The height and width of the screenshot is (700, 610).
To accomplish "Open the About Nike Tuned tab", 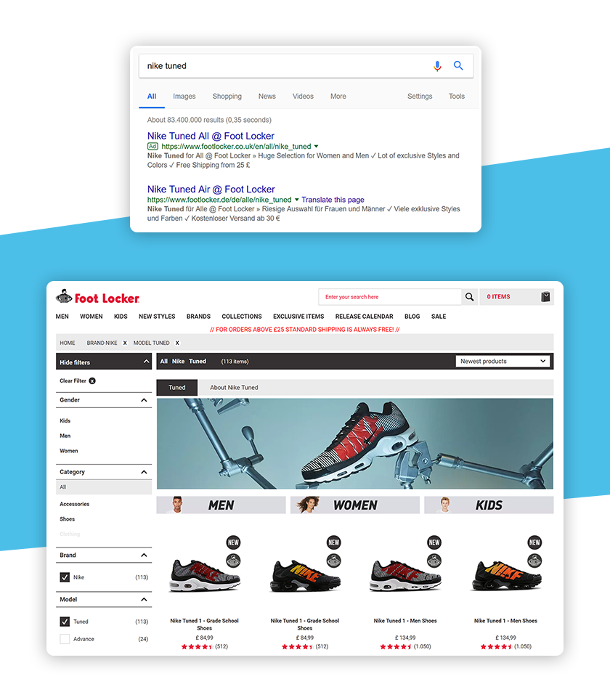I will coord(234,388).
